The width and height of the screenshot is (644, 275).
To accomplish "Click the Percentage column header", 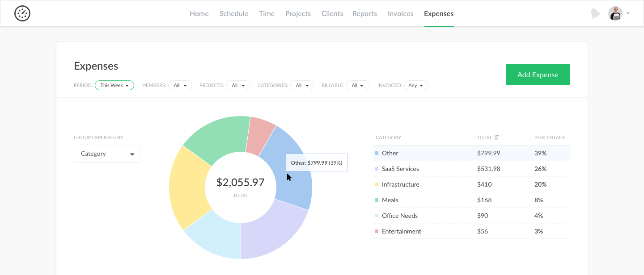I will coord(550,137).
